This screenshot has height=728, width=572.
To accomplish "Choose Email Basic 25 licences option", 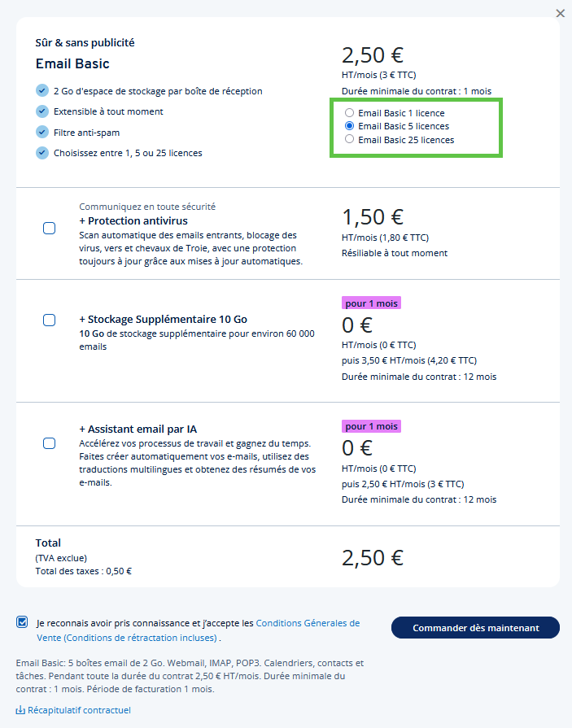I will (349, 140).
